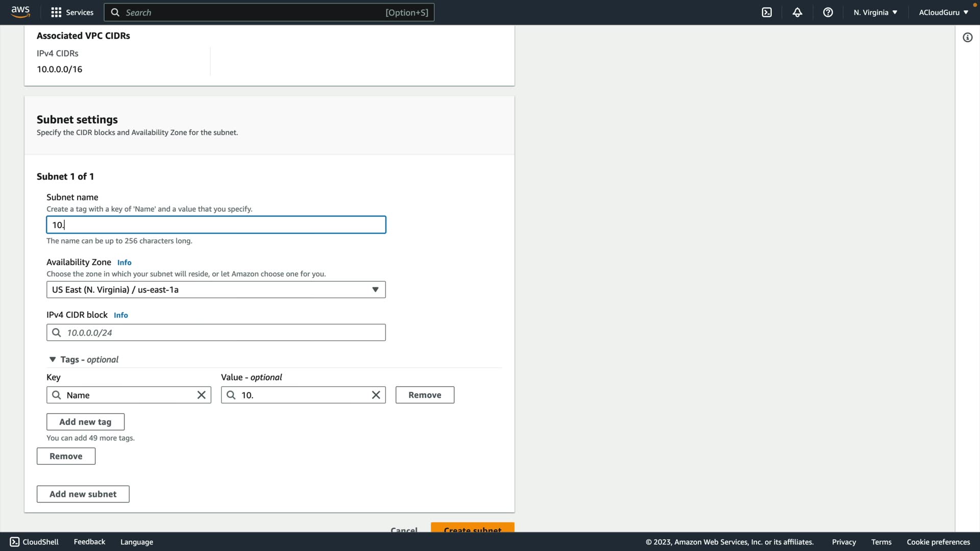Open CloudShell from the top bar icon

tap(767, 12)
